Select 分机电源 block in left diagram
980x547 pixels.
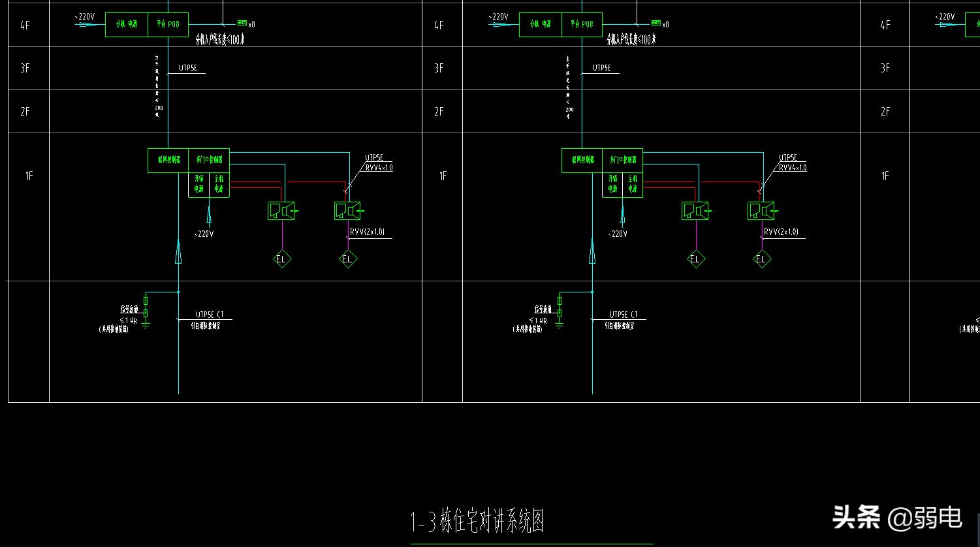[x=127, y=24]
